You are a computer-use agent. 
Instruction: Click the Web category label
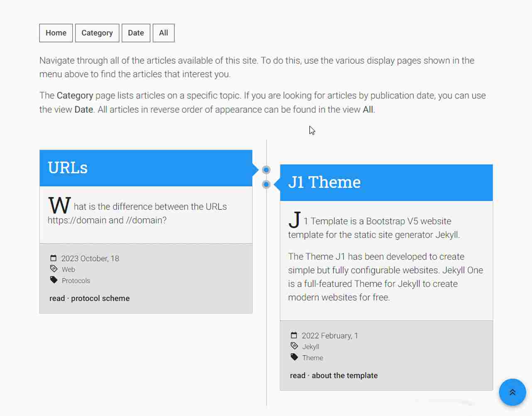[x=69, y=269]
